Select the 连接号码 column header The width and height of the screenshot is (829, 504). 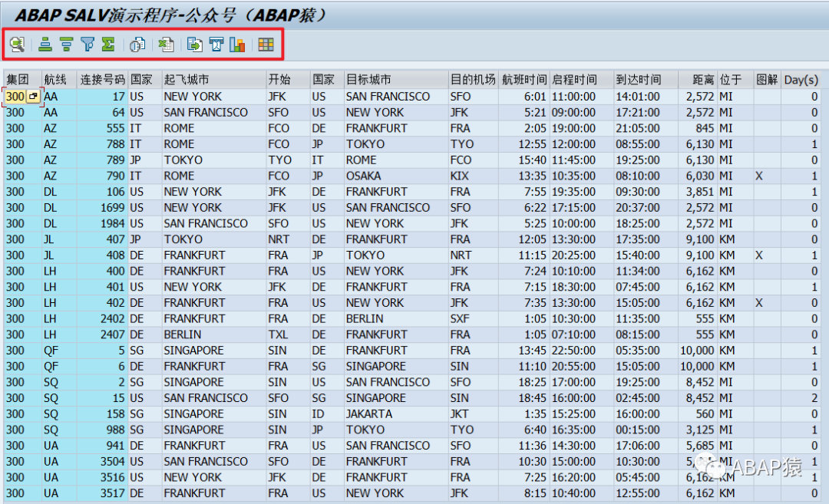[x=103, y=80]
